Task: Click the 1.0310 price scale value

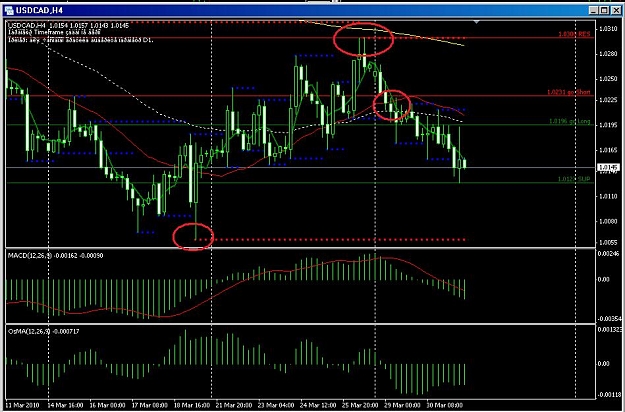Action: point(609,29)
